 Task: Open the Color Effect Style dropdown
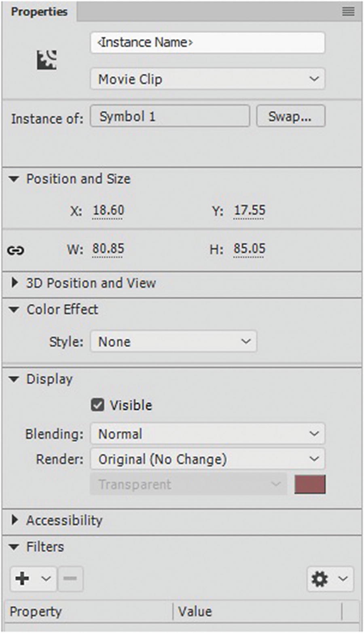click(173, 341)
